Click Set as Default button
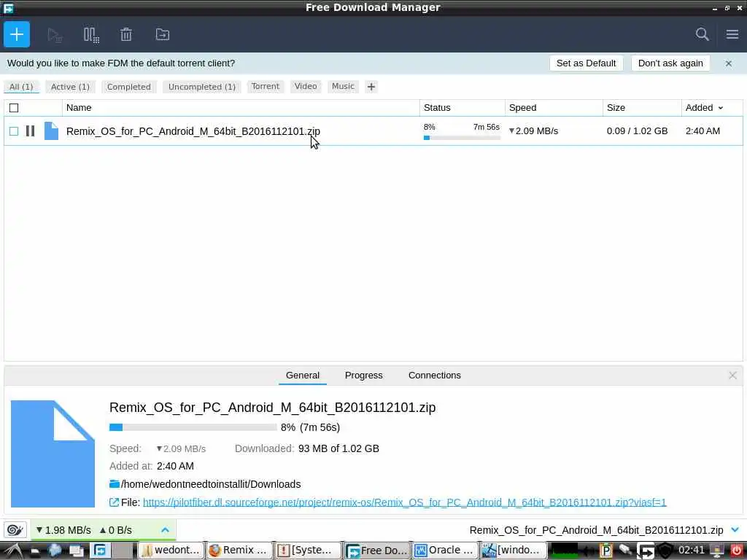 tap(586, 63)
